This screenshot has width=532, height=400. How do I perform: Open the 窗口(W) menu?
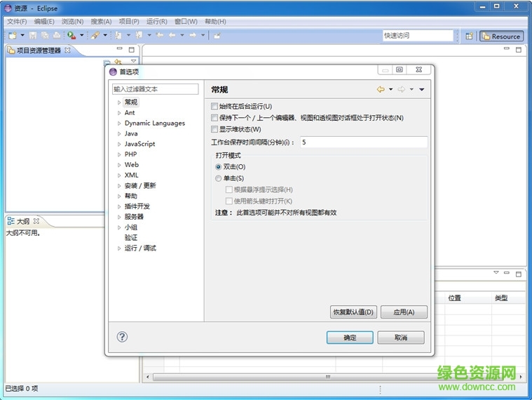(x=186, y=22)
